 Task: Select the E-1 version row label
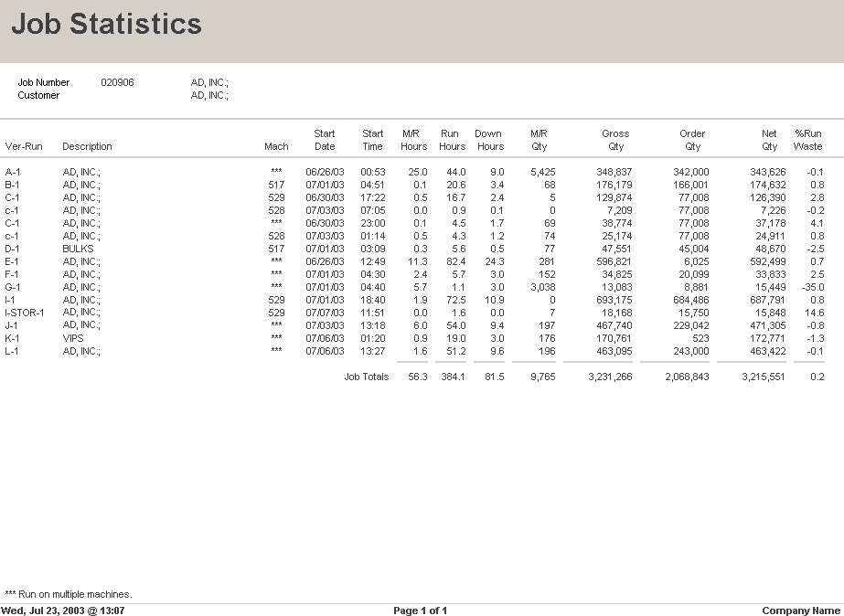(12, 261)
